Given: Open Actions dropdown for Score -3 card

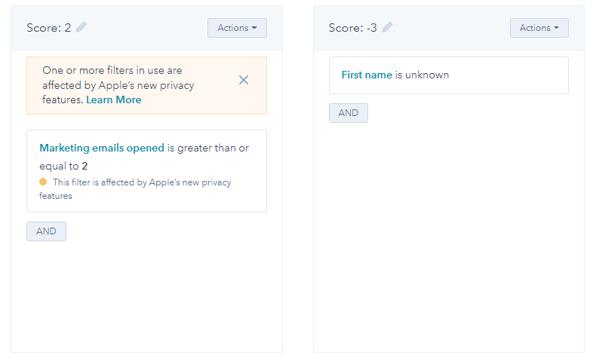Looking at the screenshot, I should coord(539,28).
